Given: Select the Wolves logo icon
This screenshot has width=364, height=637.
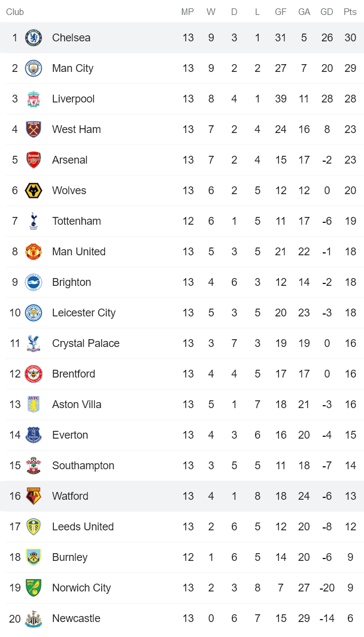Looking at the screenshot, I should pos(34,191).
